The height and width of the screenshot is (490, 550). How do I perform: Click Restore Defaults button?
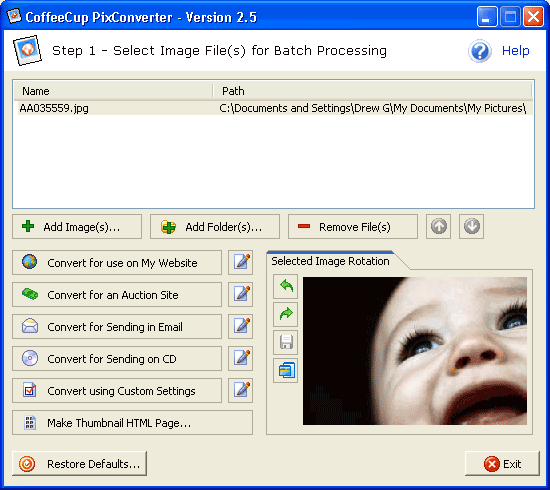(x=80, y=464)
